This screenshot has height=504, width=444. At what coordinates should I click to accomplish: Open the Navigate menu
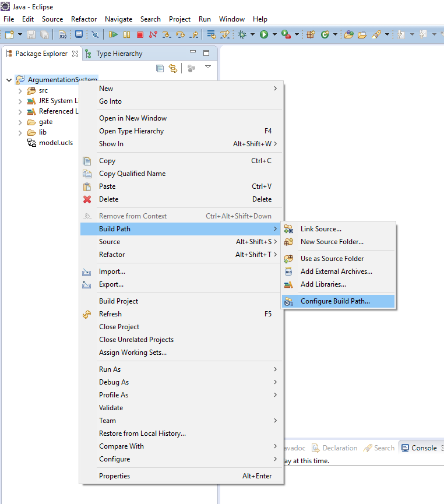[x=119, y=19]
